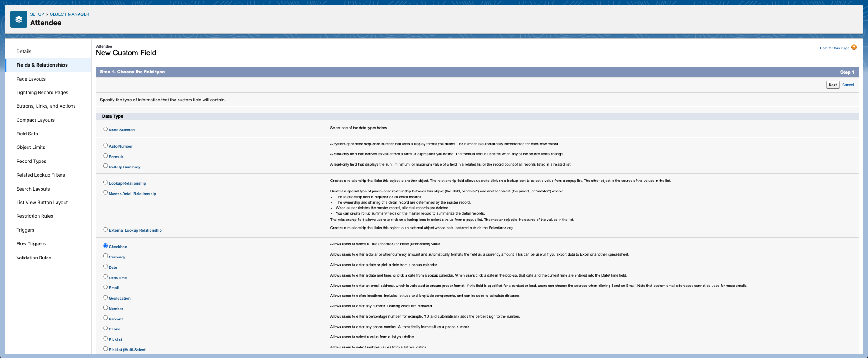Click the Geolocation label text
868x358 pixels.
120,298
